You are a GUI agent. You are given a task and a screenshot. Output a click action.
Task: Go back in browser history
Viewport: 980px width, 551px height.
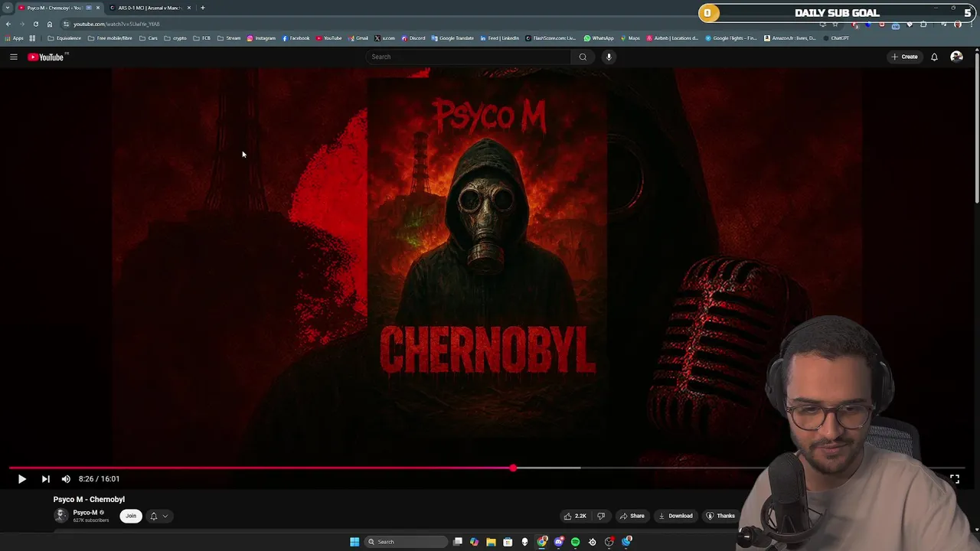(x=8, y=24)
